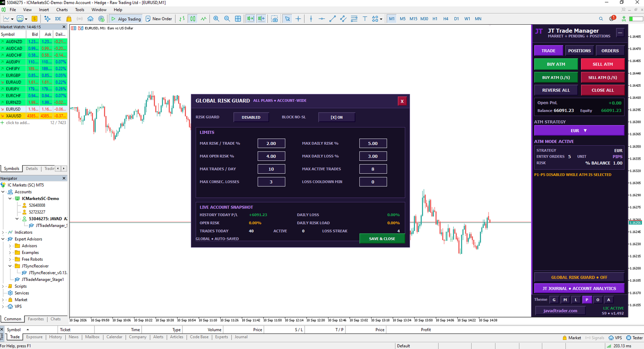Toggle Algo Trading on the toolbar
644x349 pixels.
tap(126, 19)
